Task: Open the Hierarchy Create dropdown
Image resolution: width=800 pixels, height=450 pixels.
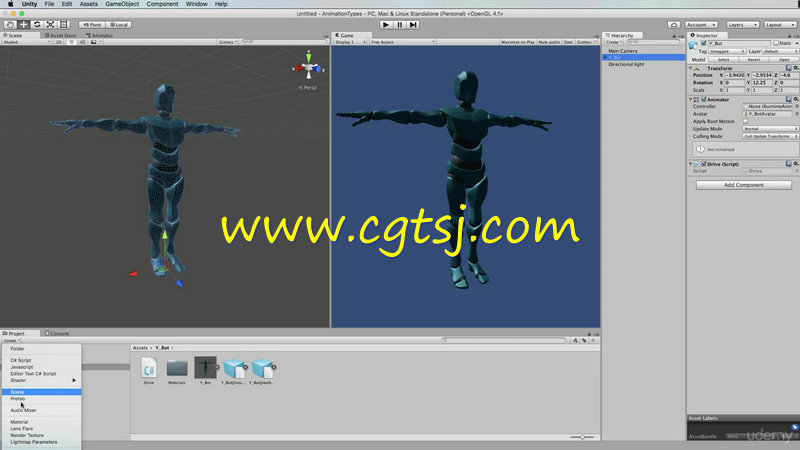Action: coord(613,42)
